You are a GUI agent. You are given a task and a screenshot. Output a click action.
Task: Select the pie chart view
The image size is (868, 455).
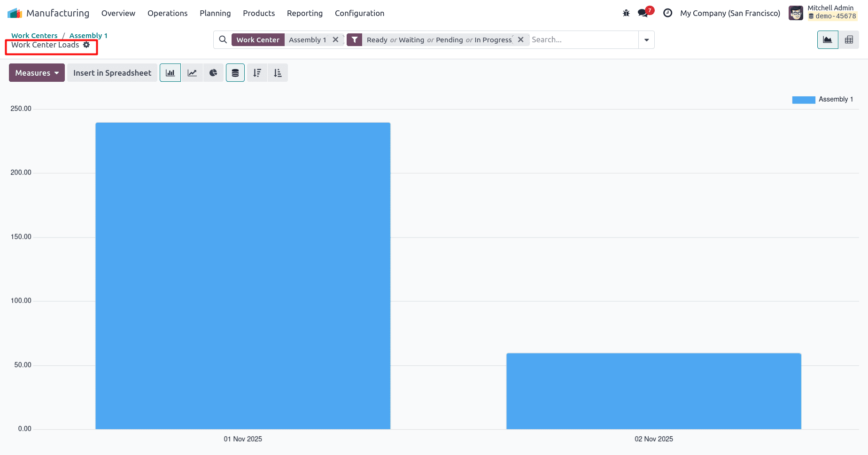point(213,72)
